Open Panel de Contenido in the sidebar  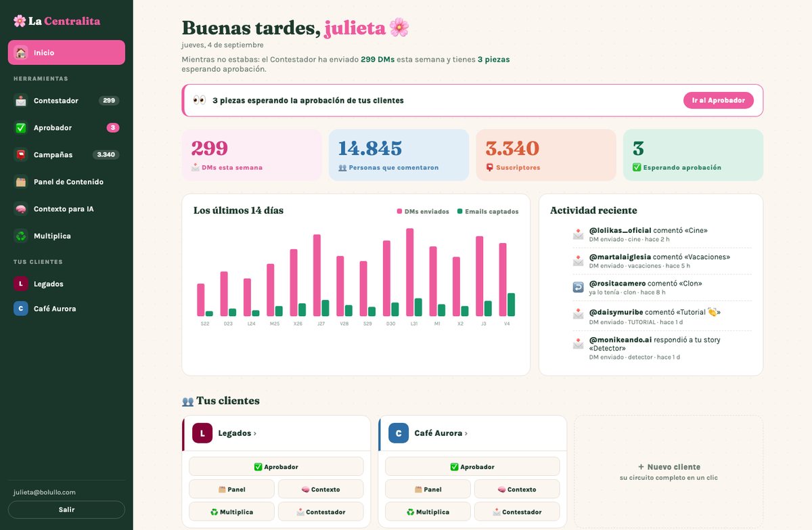click(x=66, y=182)
